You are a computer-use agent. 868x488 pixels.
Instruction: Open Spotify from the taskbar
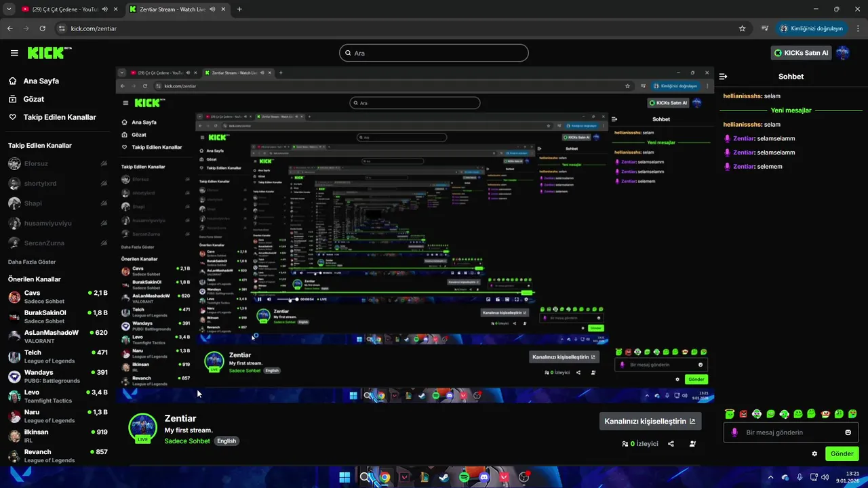[464, 477]
